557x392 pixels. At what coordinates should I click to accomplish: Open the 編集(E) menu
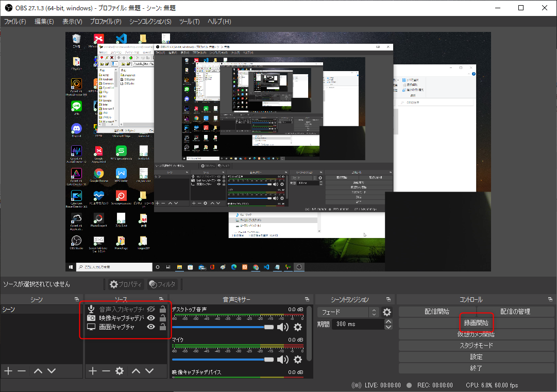(x=44, y=21)
